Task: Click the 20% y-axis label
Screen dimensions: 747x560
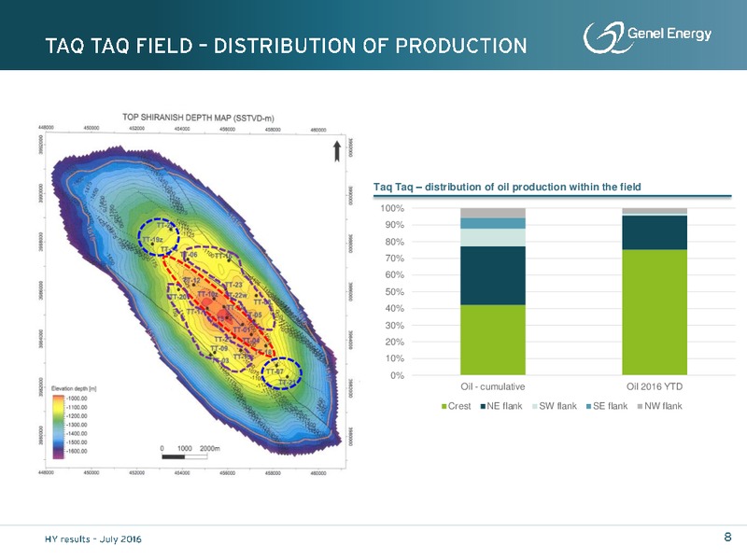Action: click(x=394, y=342)
